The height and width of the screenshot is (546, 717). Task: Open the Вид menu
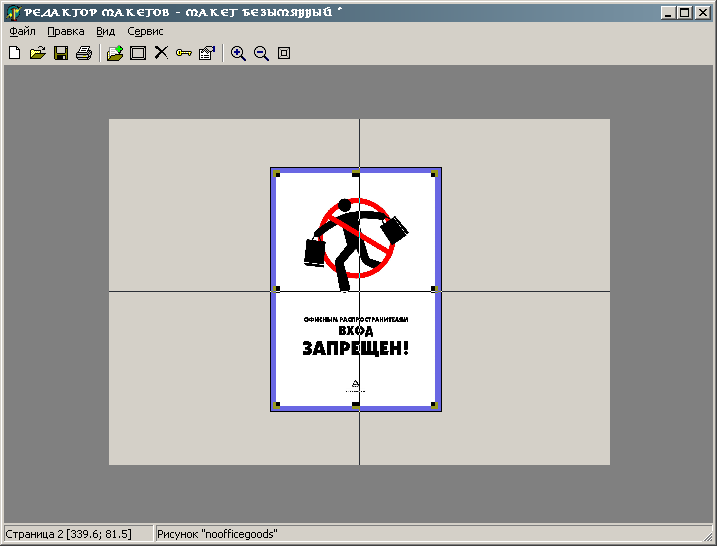pos(105,31)
